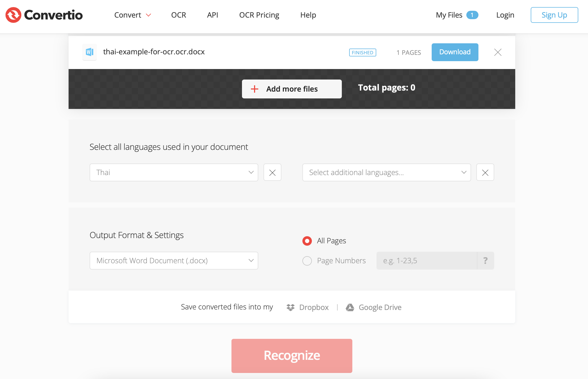Remove thai-example-for-ocr.ocr.docx from the list
Viewport: 588px width, 379px height.
(498, 52)
